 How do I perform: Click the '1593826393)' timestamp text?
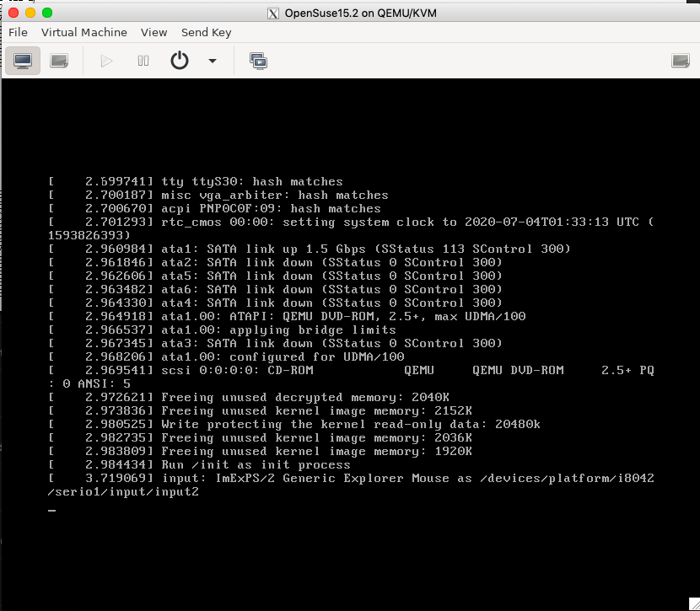click(x=89, y=235)
